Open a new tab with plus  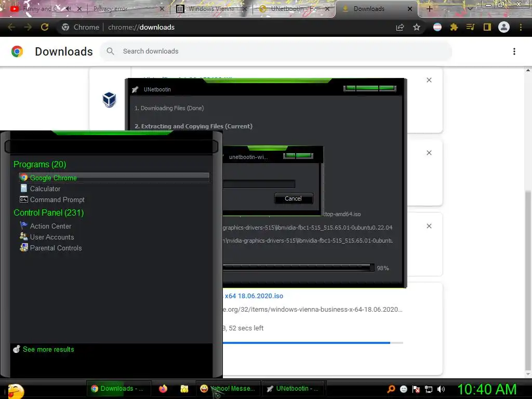[x=429, y=9]
